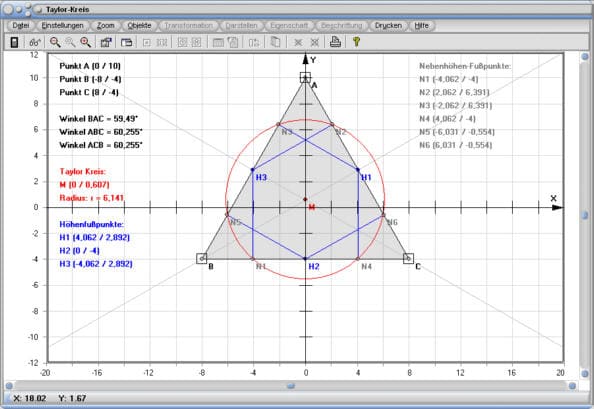Click the top handle of vertical slider
The image size is (594, 409).
585,56
